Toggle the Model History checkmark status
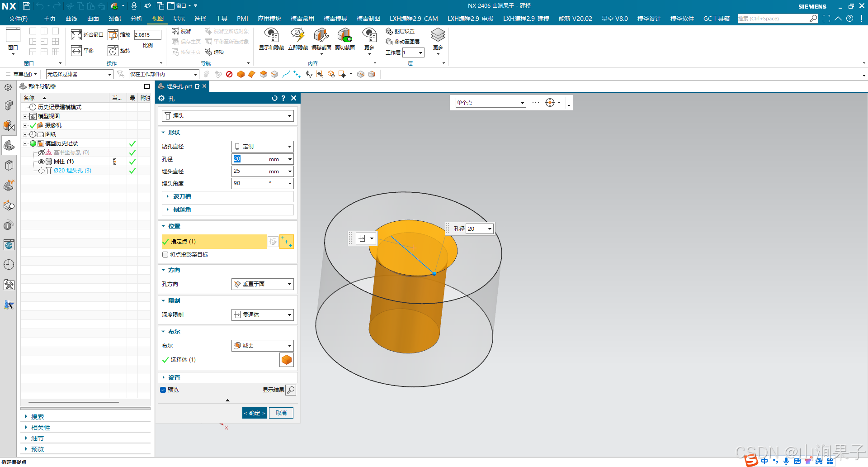The image size is (868, 467). [x=132, y=143]
